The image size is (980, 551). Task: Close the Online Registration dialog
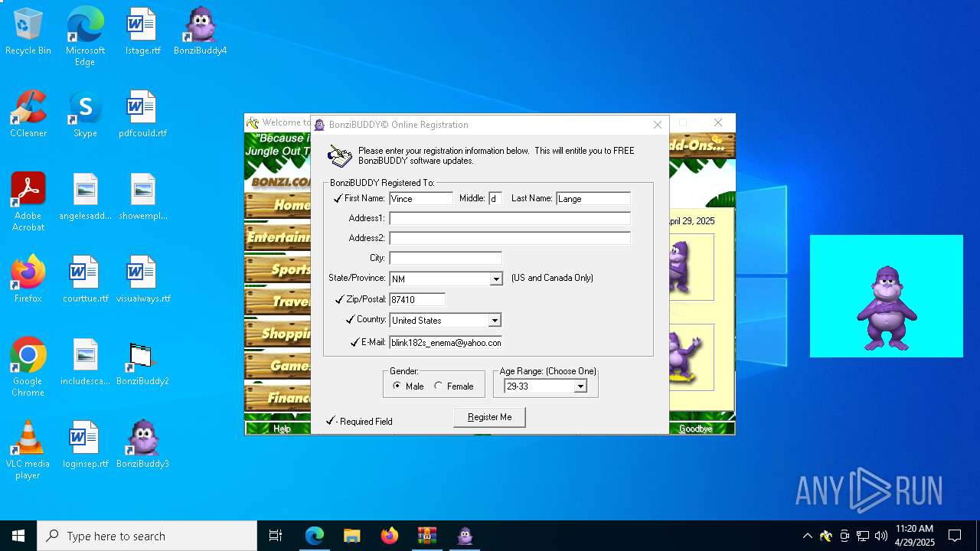pyautogui.click(x=658, y=125)
